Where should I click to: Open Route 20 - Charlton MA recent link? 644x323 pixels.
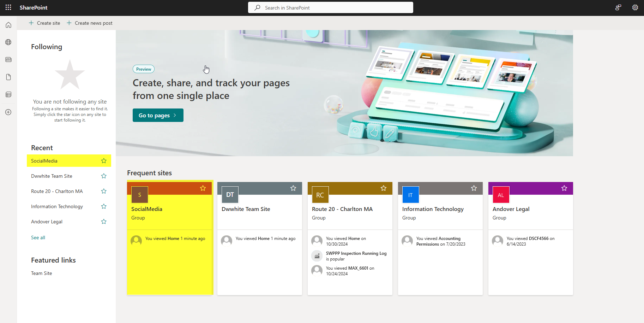tap(57, 191)
